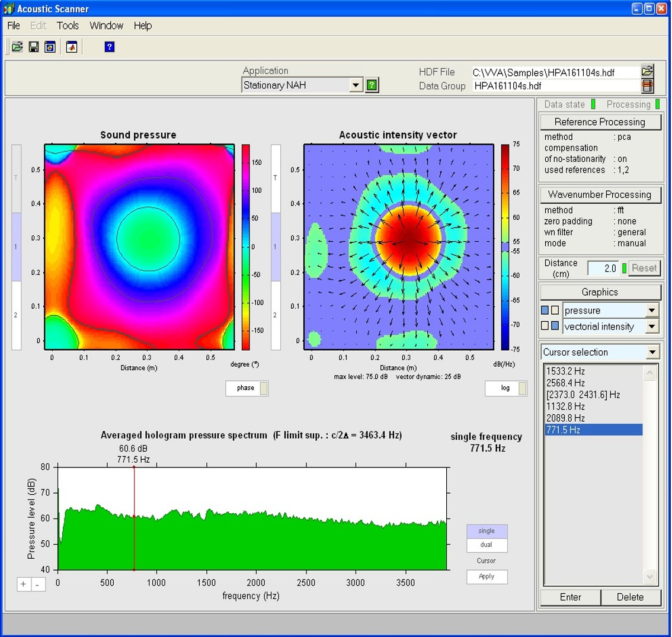Screen dimensions: 672x637
Task: Click the Wavenumber Processing button
Action: point(600,194)
